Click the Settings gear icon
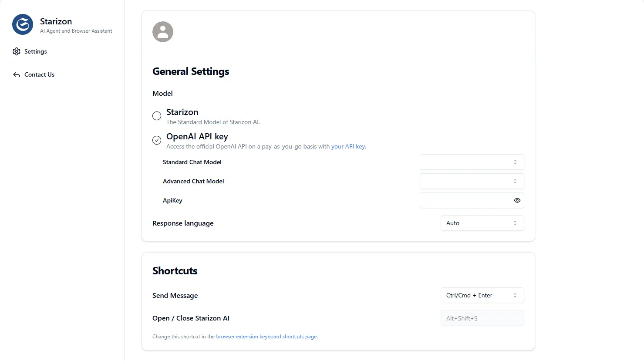The width and height of the screenshot is (644, 361). 17,51
